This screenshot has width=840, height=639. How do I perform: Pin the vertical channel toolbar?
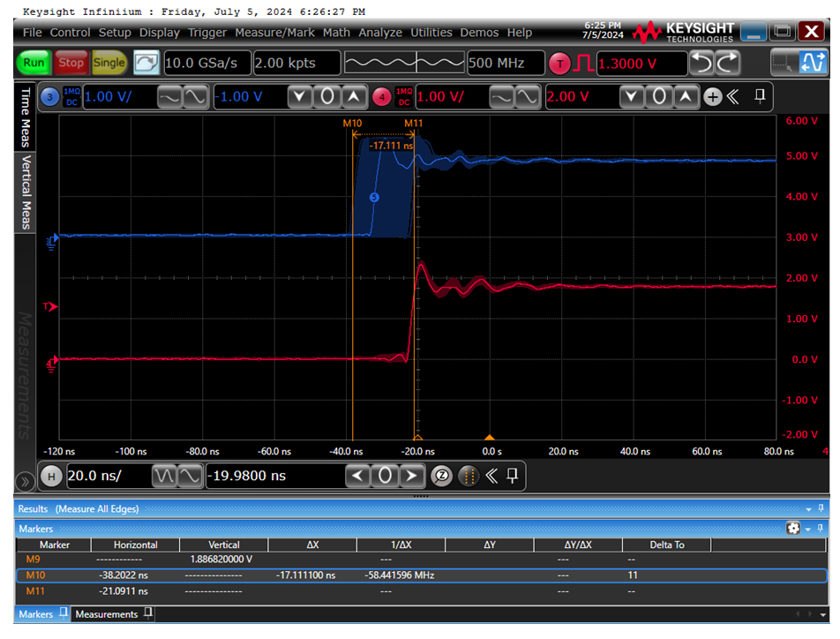pos(760,96)
